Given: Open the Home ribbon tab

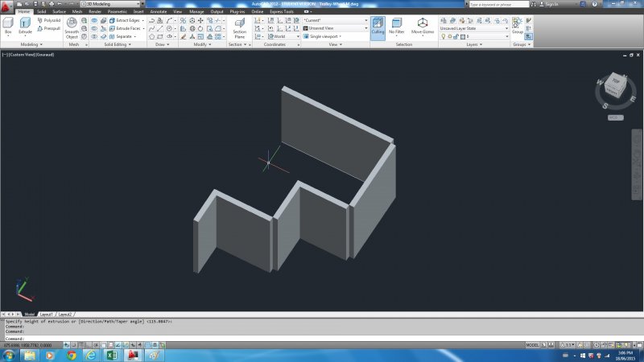Looking at the screenshot, I should tap(24, 11).
